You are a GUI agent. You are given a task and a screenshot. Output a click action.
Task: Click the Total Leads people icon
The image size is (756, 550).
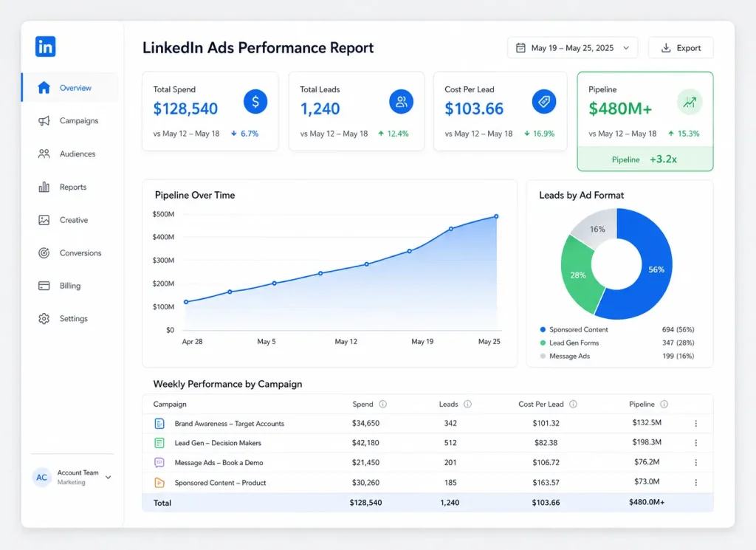tap(401, 102)
